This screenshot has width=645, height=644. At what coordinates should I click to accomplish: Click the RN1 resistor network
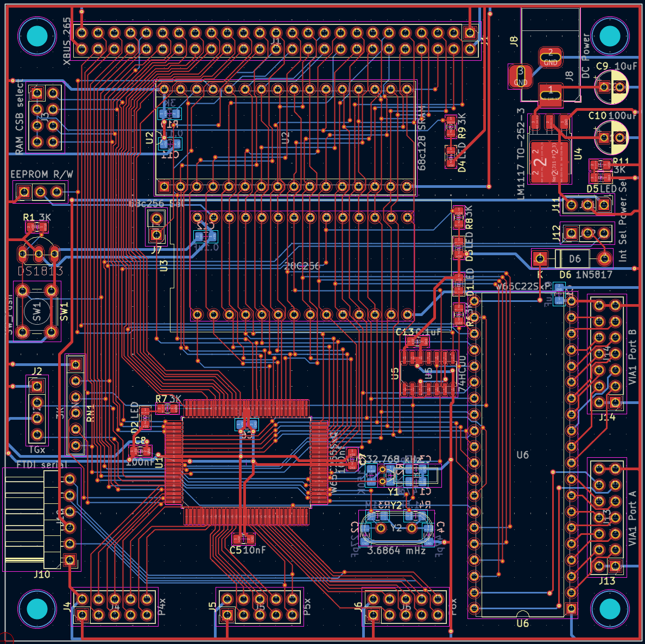point(75,405)
